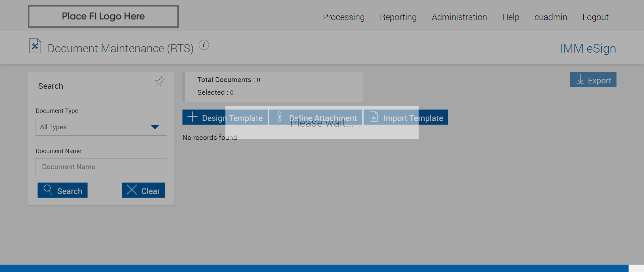Click the Design Template button
This screenshot has height=272, width=644.
[225, 117]
